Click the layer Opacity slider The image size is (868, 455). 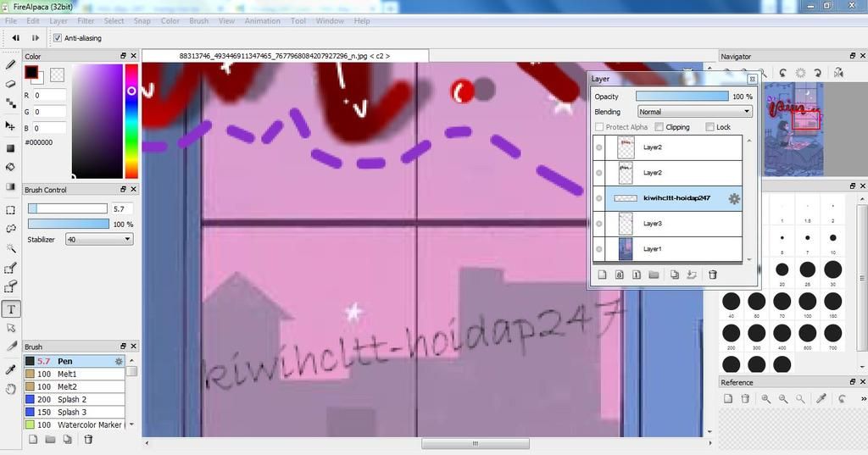pos(682,97)
